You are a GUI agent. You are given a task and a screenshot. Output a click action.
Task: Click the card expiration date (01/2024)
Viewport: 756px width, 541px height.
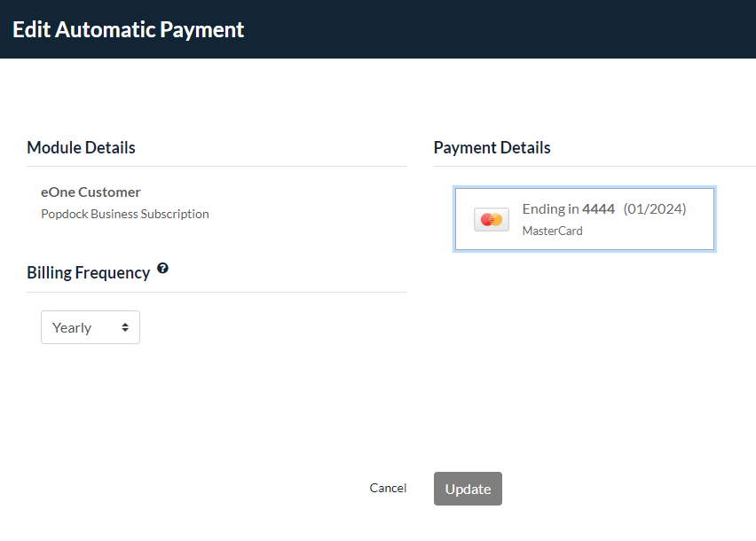click(x=655, y=209)
